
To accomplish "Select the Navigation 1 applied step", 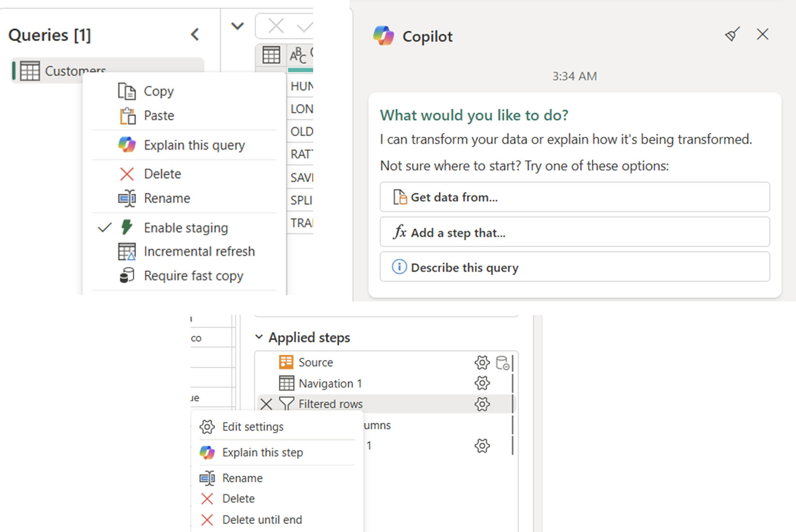I will pyautogui.click(x=330, y=383).
